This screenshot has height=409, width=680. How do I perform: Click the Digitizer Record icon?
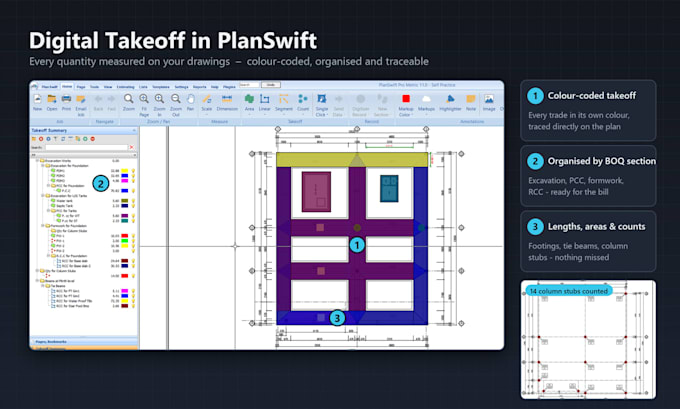360,98
